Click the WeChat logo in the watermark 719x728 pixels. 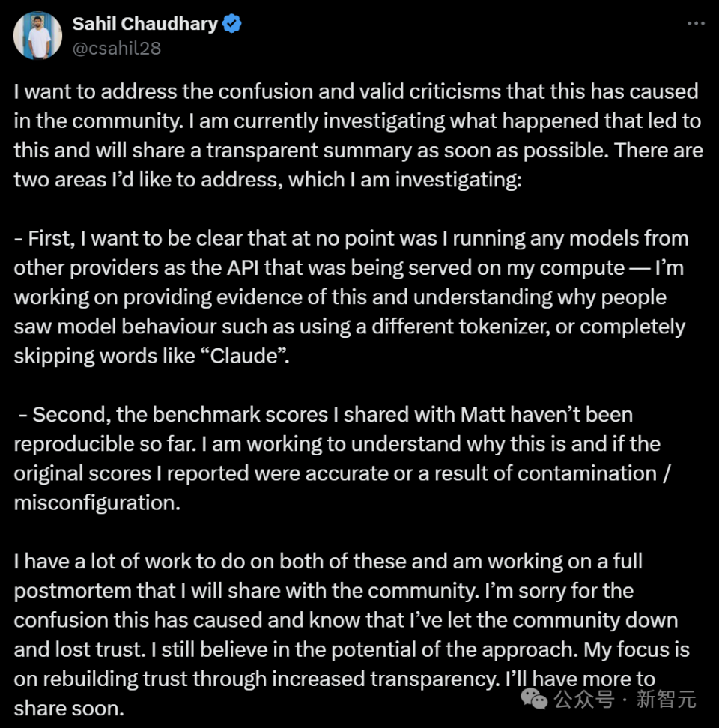tap(534, 700)
